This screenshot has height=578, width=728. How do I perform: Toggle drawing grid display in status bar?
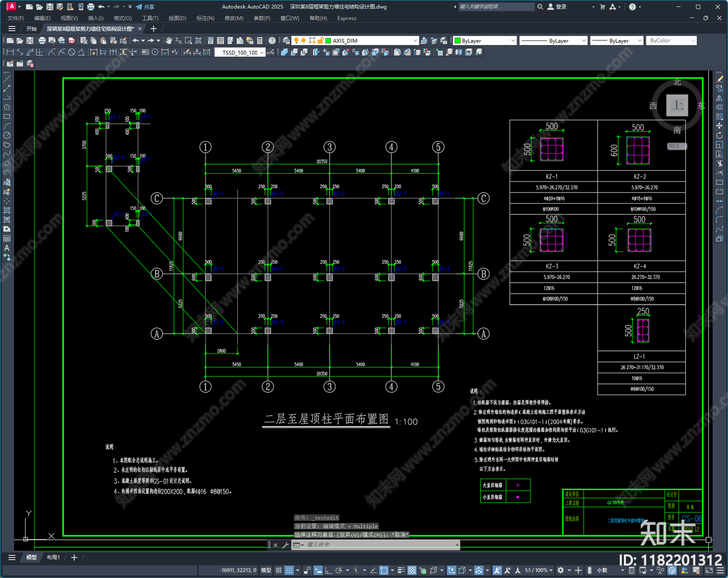pyautogui.click(x=278, y=570)
